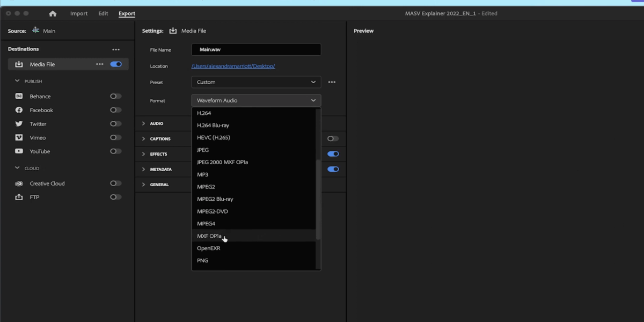The height and width of the screenshot is (322, 644).
Task: Select the Export tab
Action: pos(127,13)
